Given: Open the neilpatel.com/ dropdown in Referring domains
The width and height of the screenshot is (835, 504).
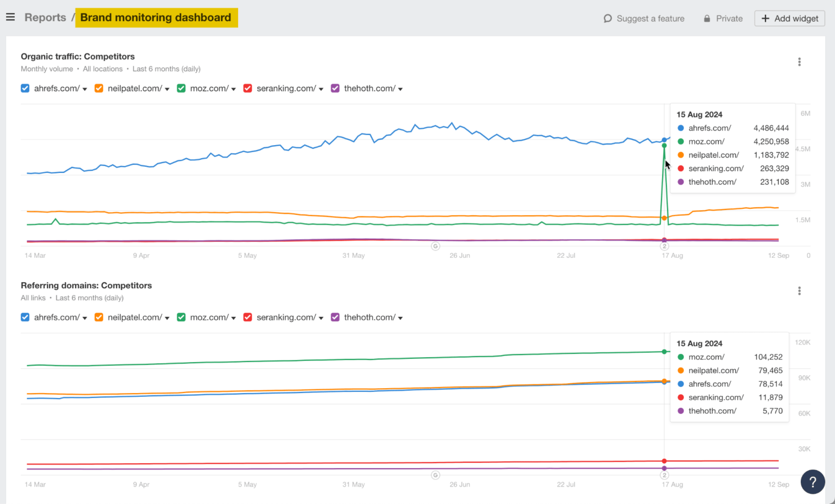Looking at the screenshot, I should 167,317.
